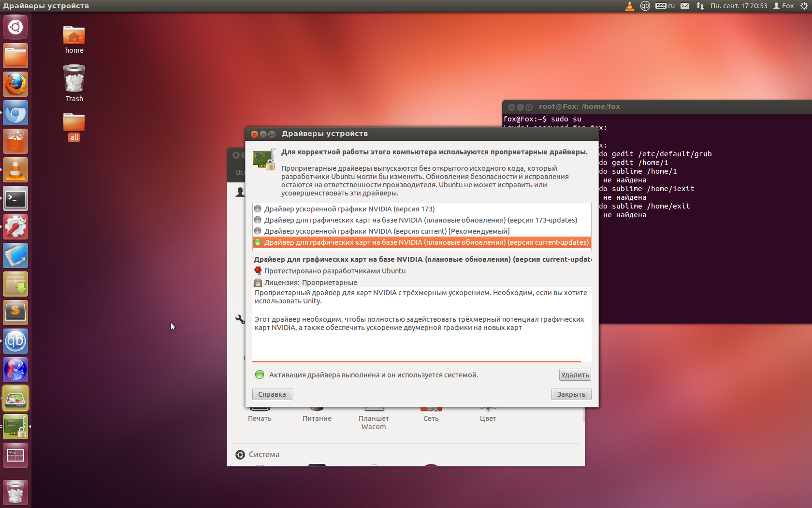Click qBittorrent tray icon in top panel

click(645, 6)
